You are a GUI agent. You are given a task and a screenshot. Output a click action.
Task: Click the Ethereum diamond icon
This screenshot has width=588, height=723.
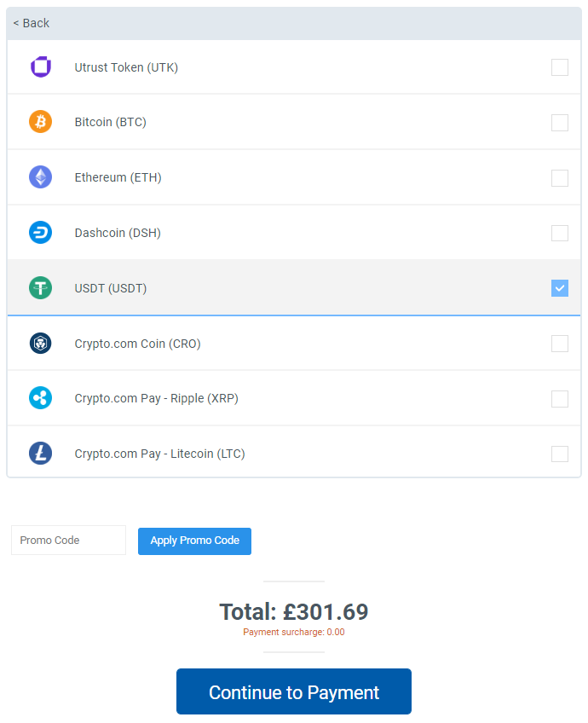click(41, 177)
